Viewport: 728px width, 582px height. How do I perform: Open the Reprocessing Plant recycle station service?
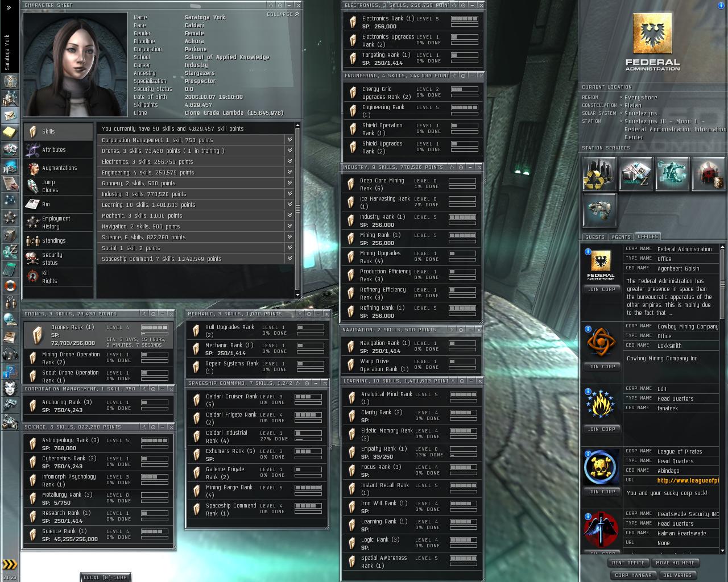coord(599,174)
